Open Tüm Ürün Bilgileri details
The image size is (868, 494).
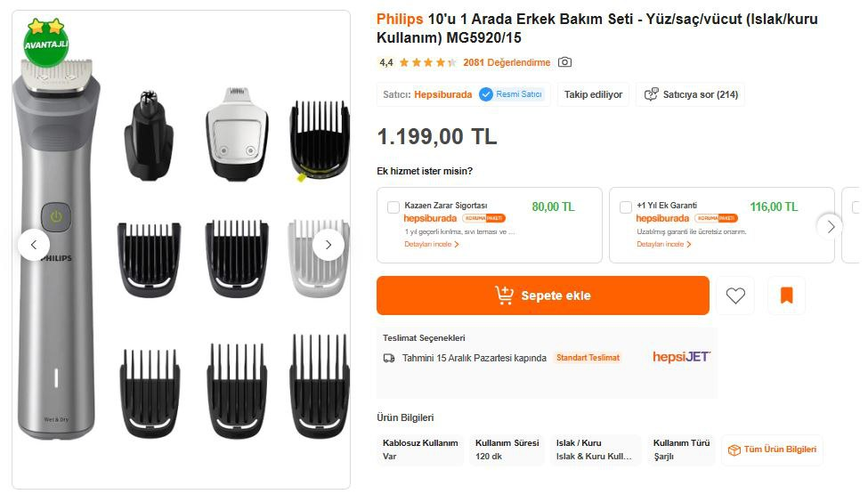pyautogui.click(x=772, y=450)
